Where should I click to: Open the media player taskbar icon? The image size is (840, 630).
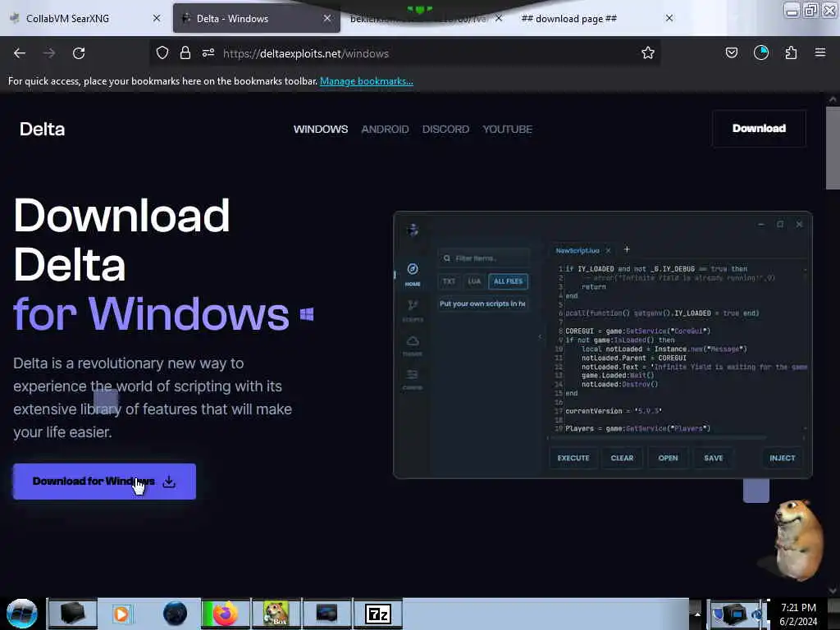coord(121,614)
